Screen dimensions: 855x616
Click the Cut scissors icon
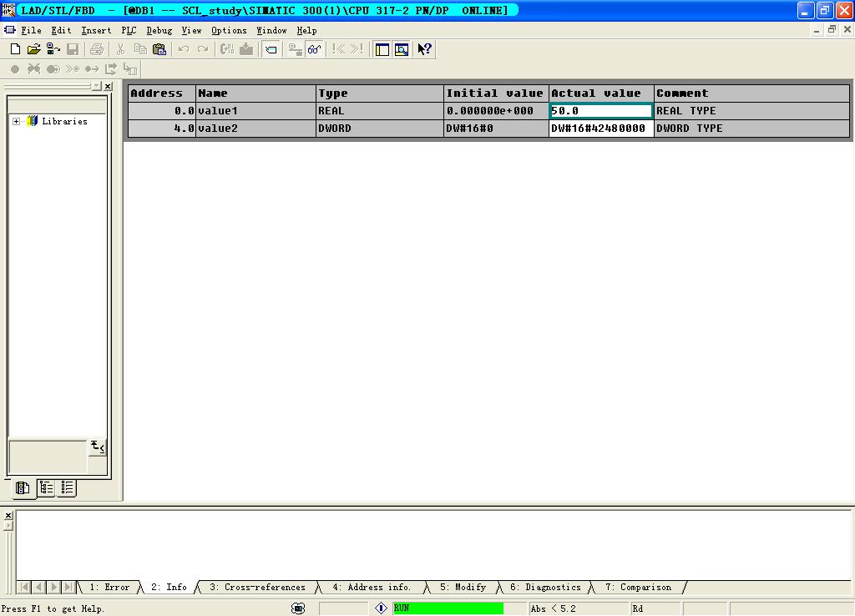[x=120, y=49]
